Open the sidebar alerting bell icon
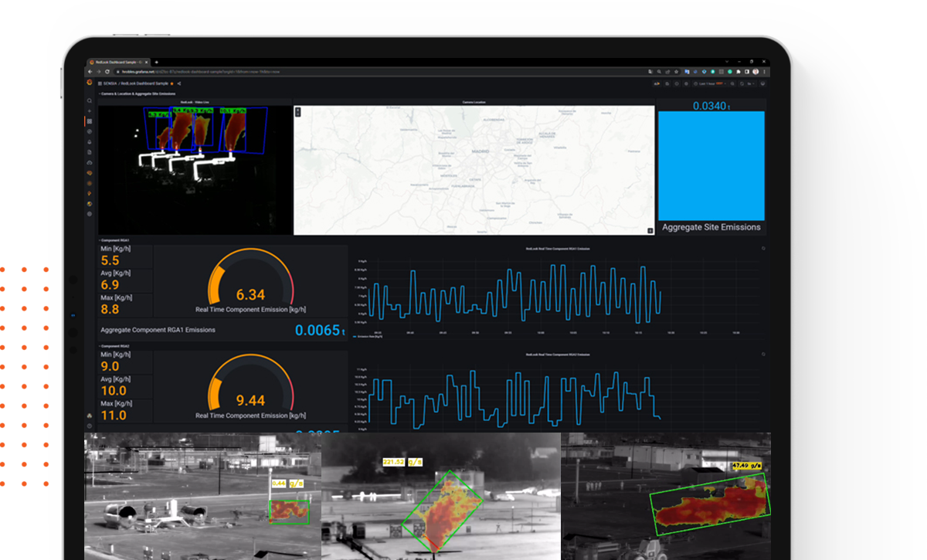 pyautogui.click(x=90, y=142)
